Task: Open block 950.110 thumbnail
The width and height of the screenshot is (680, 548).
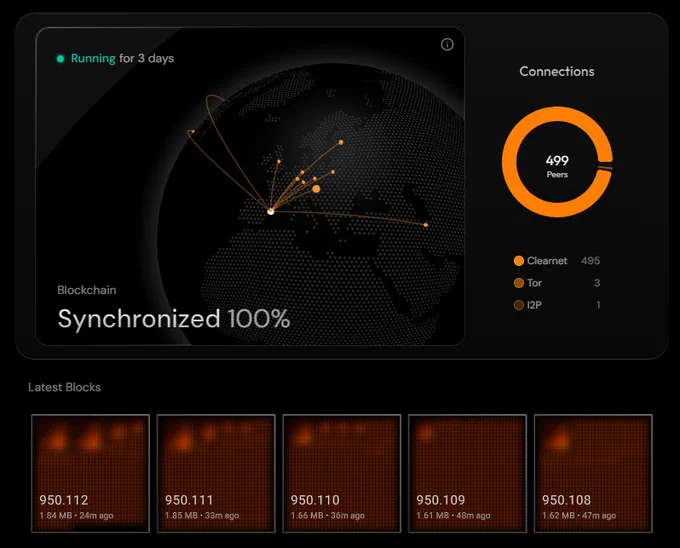Action: pos(342,473)
